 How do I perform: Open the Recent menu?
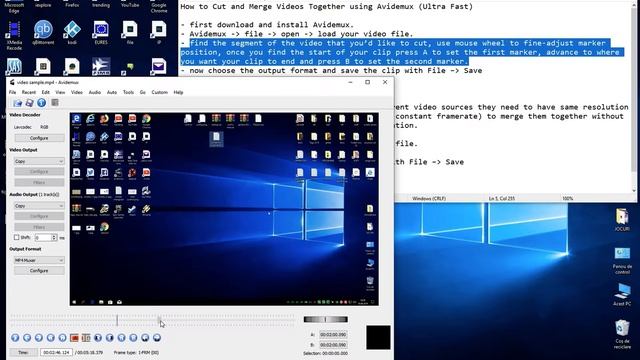(x=29, y=92)
